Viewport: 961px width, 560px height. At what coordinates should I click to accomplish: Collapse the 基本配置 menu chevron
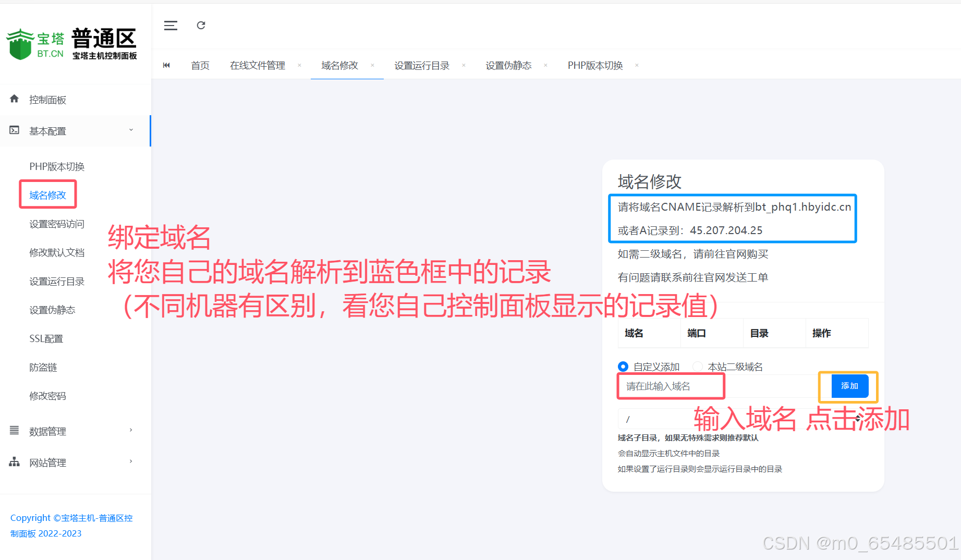pos(131,130)
